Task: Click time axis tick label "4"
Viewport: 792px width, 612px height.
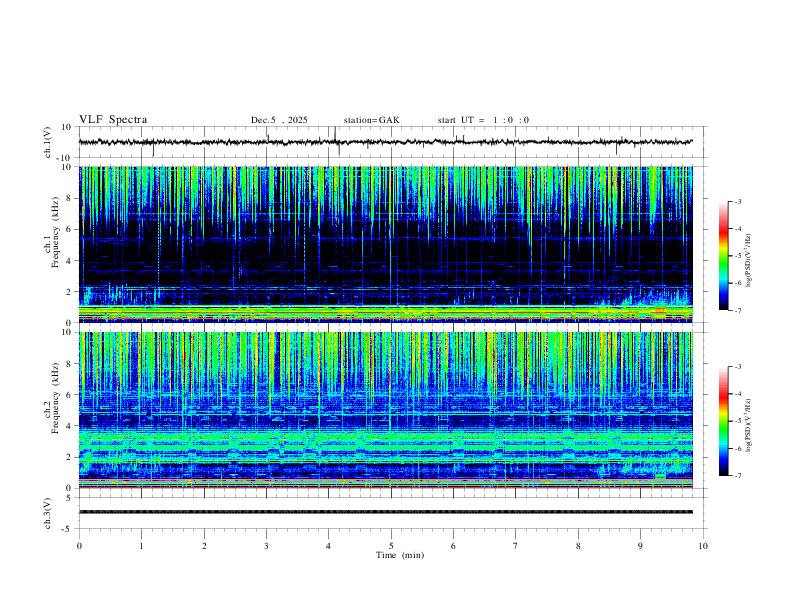Action: [x=328, y=546]
